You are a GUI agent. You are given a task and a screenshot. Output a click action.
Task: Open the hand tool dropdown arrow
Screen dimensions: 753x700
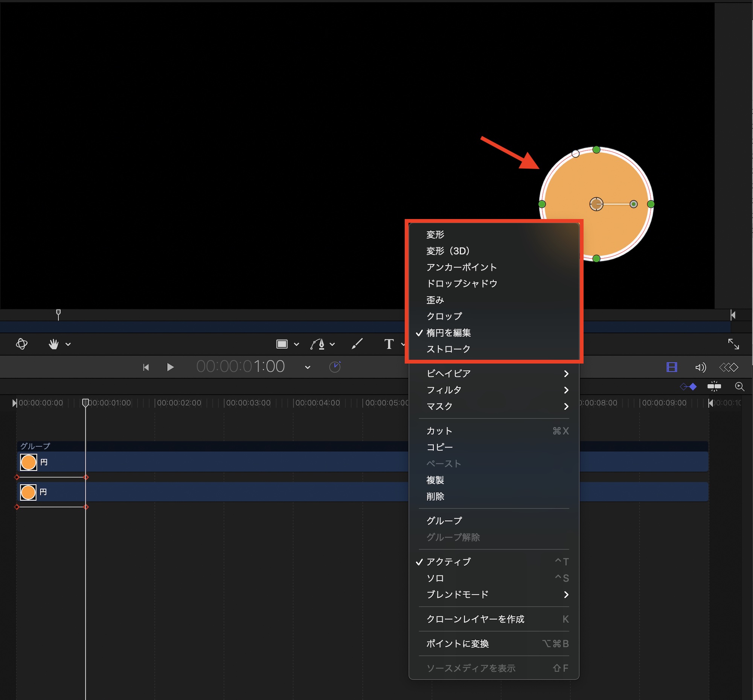click(x=68, y=344)
